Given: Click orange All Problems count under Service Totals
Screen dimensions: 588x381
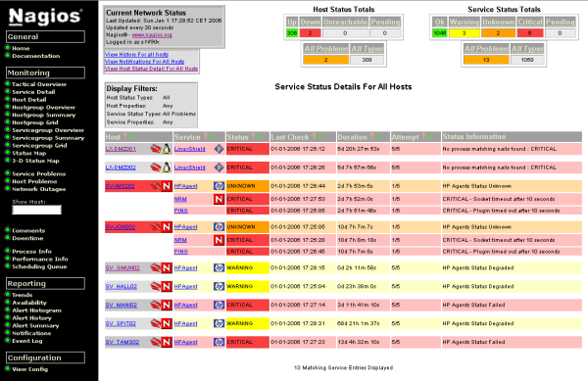Looking at the screenshot, I should [x=486, y=60].
